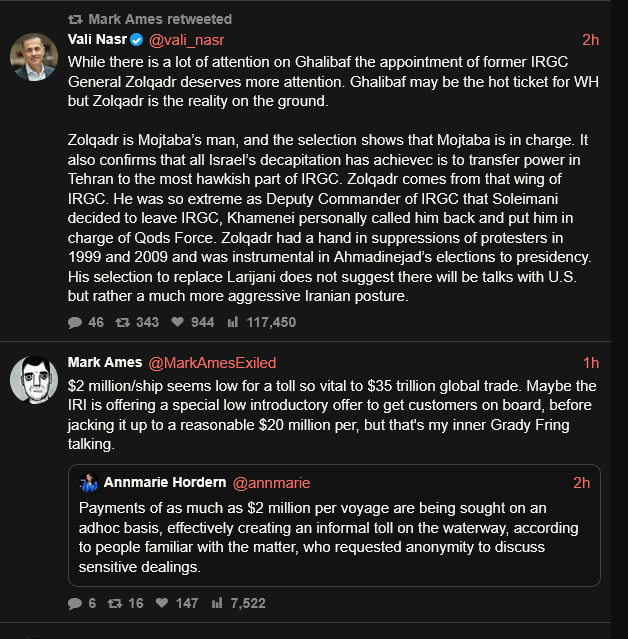Open Mark Ames's cartoon avatar

(x=33, y=380)
